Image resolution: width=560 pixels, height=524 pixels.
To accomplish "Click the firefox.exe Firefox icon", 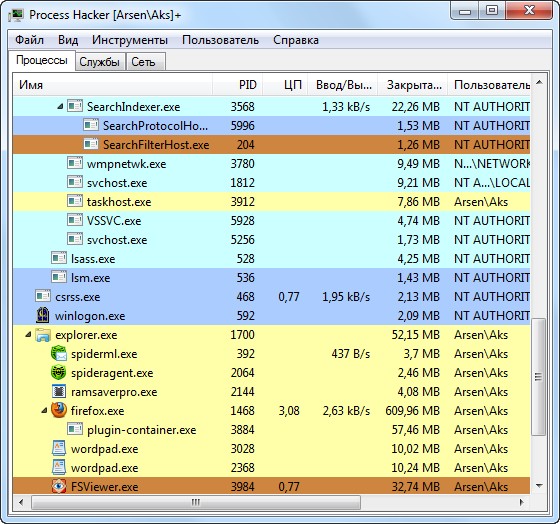I will coord(59,410).
